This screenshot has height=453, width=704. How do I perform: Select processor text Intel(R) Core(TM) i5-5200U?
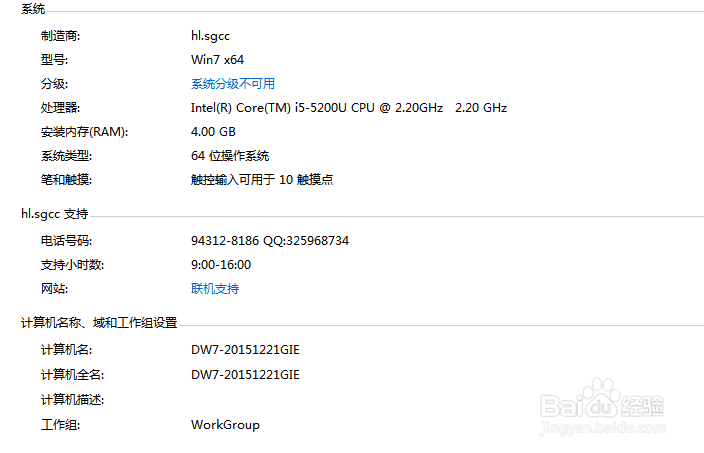click(x=268, y=108)
